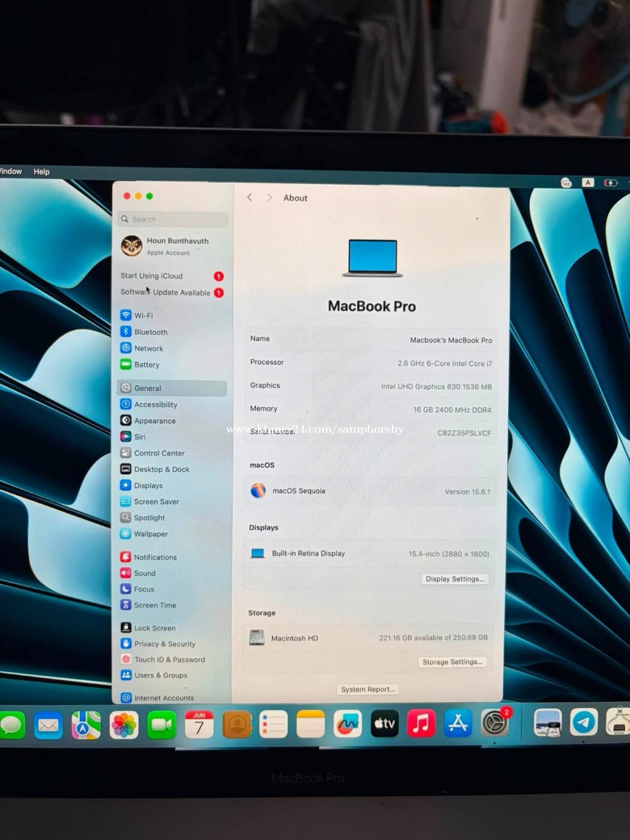Click the Display Settings button
630x840 pixels.
(455, 579)
